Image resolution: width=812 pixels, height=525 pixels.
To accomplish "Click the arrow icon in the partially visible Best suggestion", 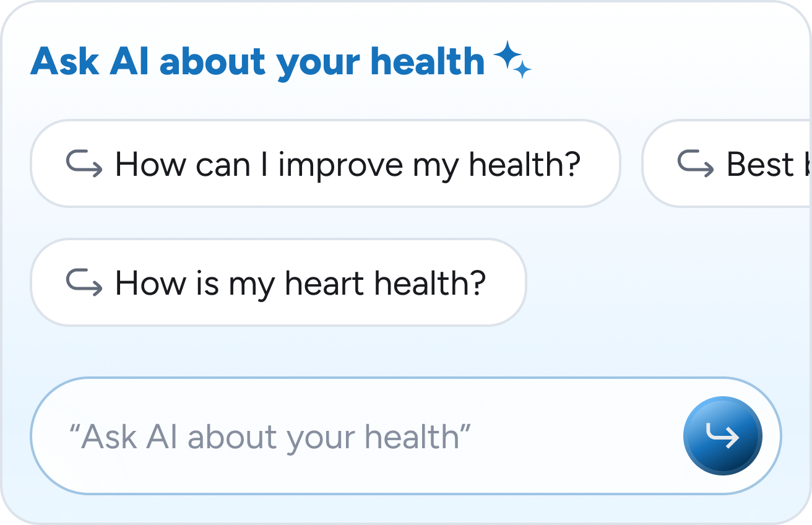I will coord(696,164).
